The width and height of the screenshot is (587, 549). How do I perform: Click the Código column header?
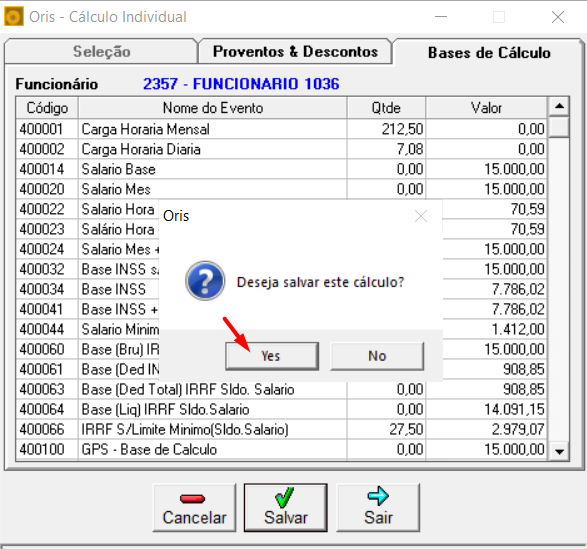[x=47, y=108]
